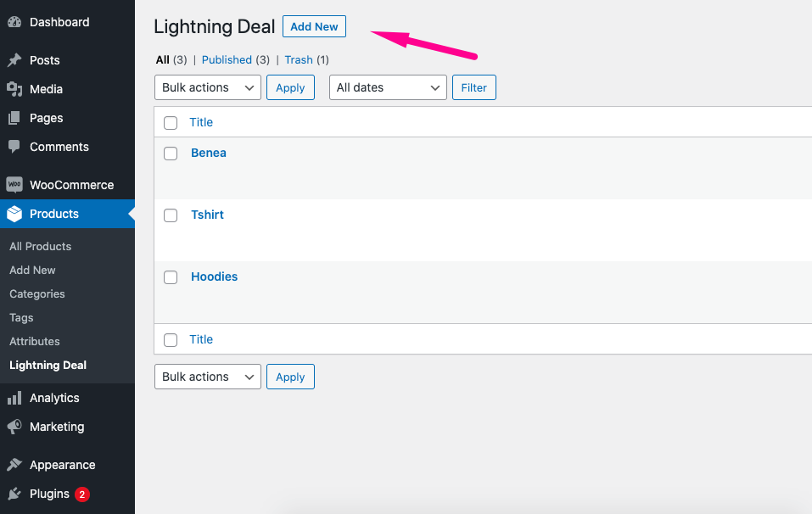812x514 pixels.
Task: Click the Pages icon in sidebar
Action: (14, 118)
